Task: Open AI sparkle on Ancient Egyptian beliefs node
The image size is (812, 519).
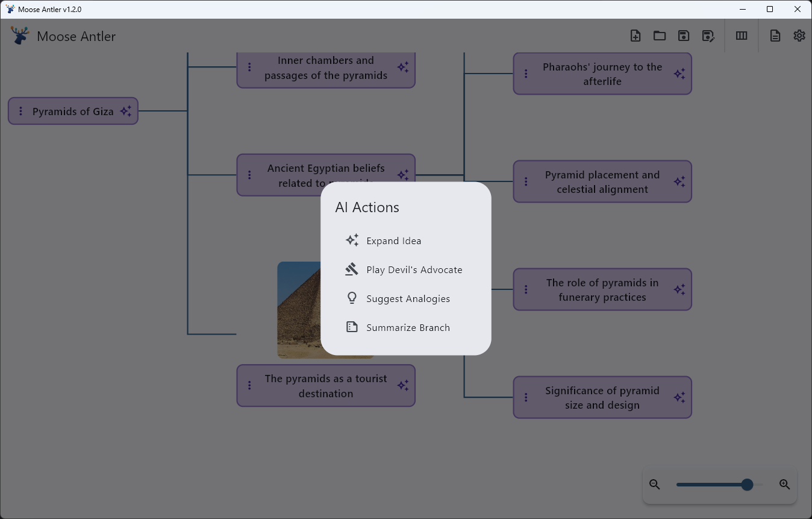Action: click(x=403, y=175)
